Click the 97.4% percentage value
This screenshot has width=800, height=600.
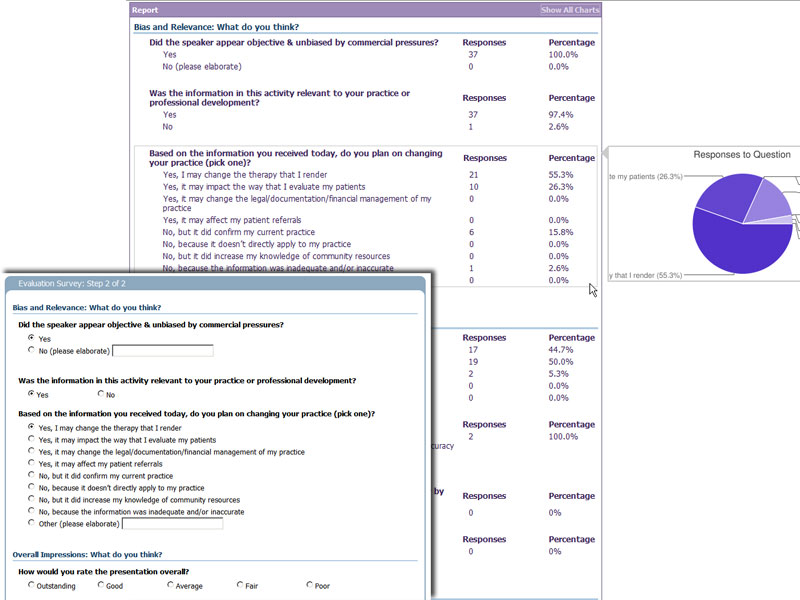tap(561, 115)
